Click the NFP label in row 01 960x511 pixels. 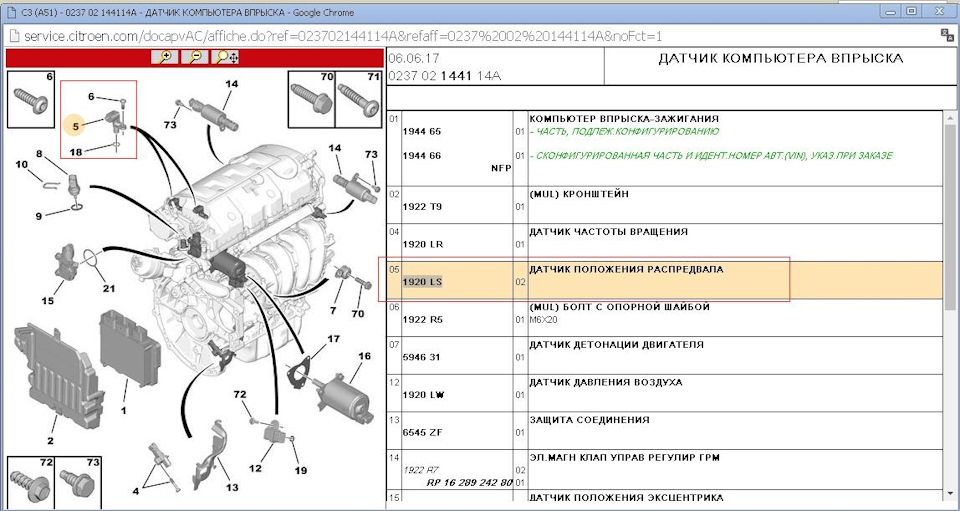(501, 168)
